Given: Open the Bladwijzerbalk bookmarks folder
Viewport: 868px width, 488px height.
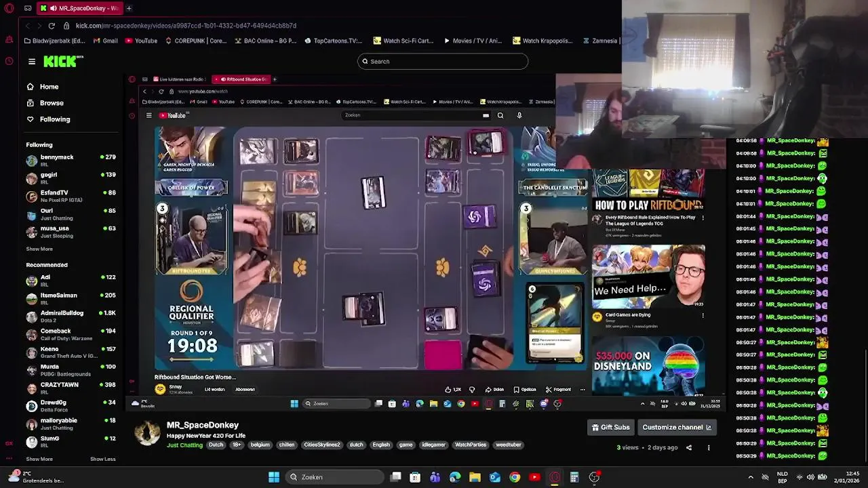Looking at the screenshot, I should pos(54,41).
